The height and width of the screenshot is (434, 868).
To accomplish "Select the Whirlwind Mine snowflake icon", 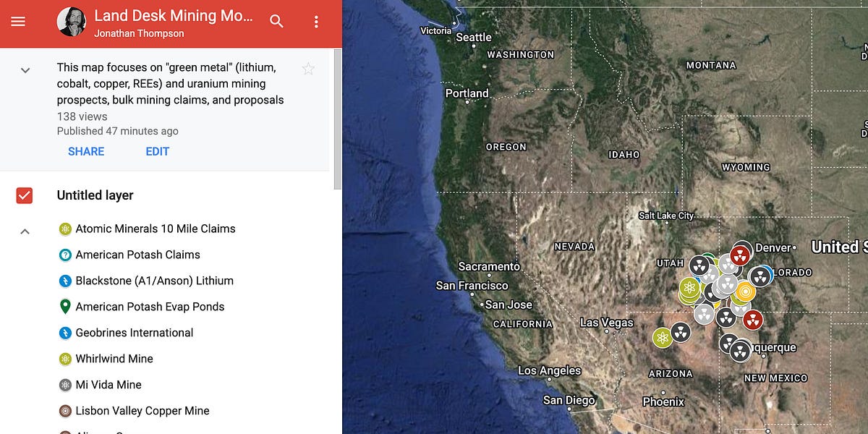I will tap(64, 359).
